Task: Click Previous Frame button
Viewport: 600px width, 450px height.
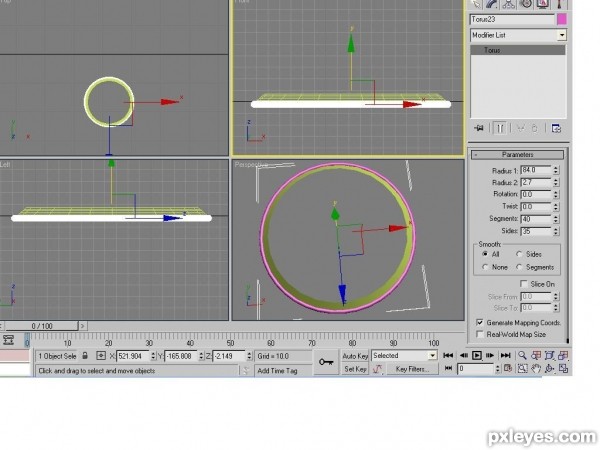Action: 464,355
